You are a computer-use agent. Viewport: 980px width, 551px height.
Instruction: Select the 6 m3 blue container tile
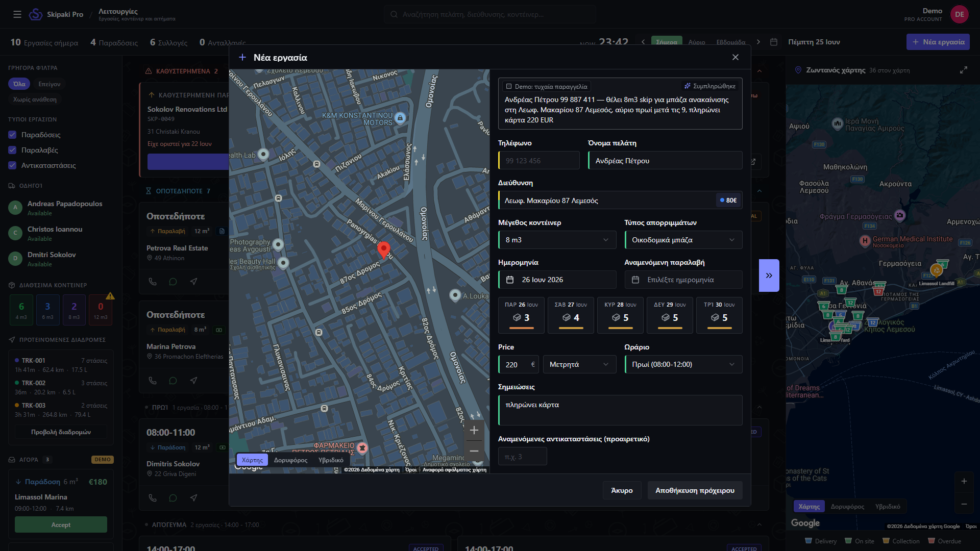pyautogui.click(x=47, y=310)
